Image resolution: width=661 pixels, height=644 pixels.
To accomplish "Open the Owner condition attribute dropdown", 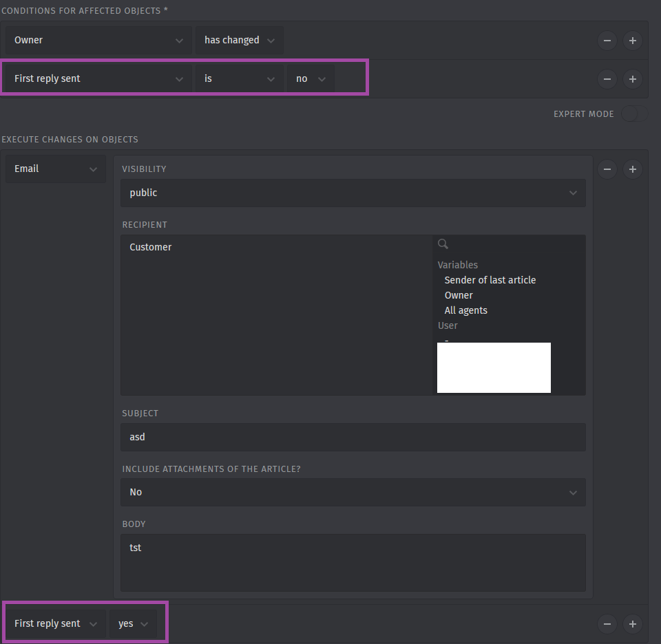I will 98,40.
